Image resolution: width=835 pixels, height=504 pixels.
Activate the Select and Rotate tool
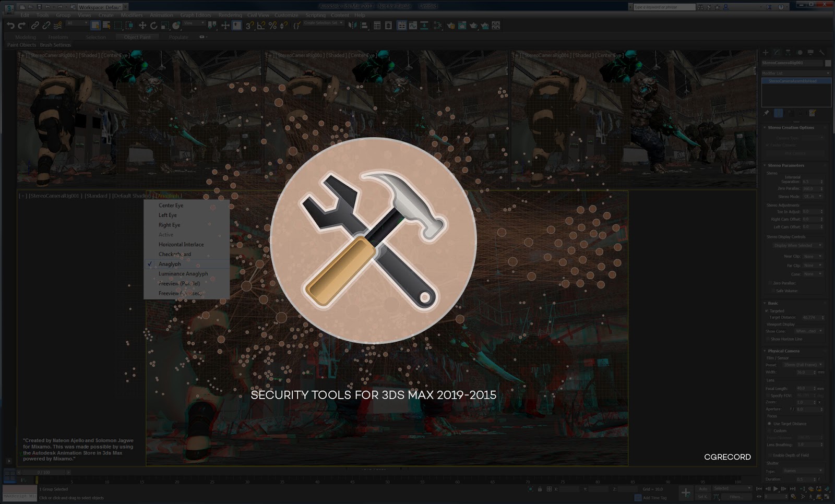153,25
